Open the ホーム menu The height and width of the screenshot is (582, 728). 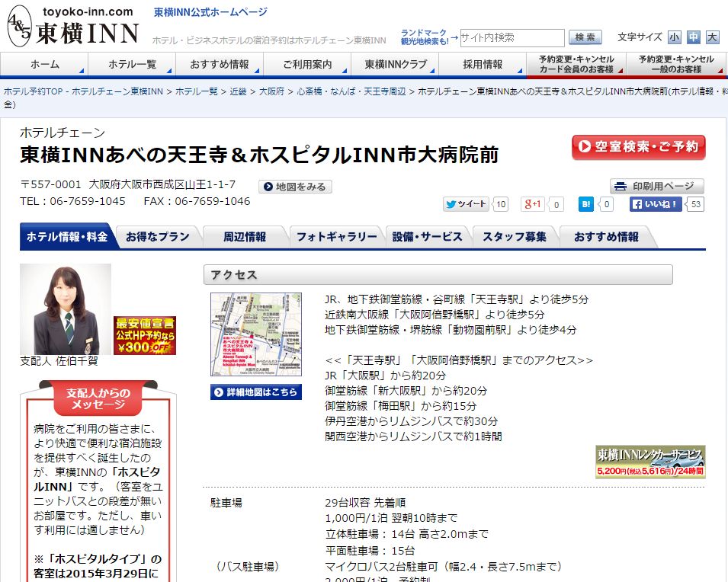(x=44, y=64)
